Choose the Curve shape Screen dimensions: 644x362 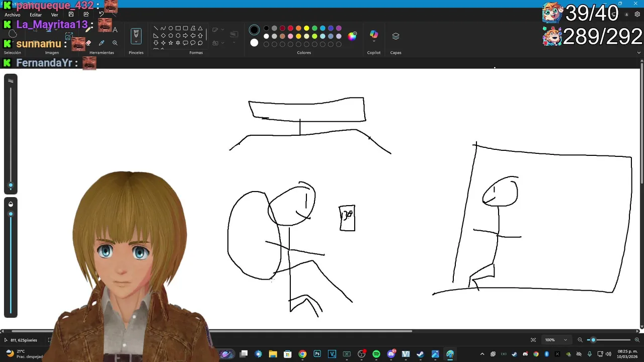click(x=163, y=28)
